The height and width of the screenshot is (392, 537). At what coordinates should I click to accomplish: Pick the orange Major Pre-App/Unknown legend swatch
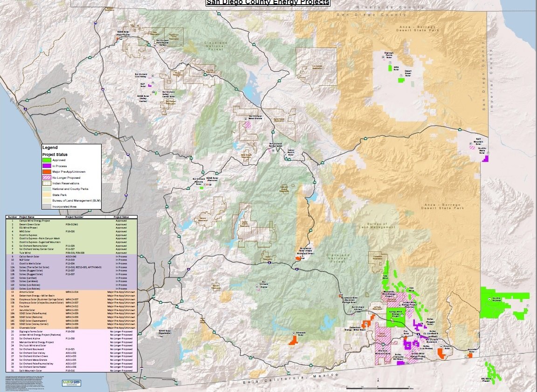[x=47, y=172]
